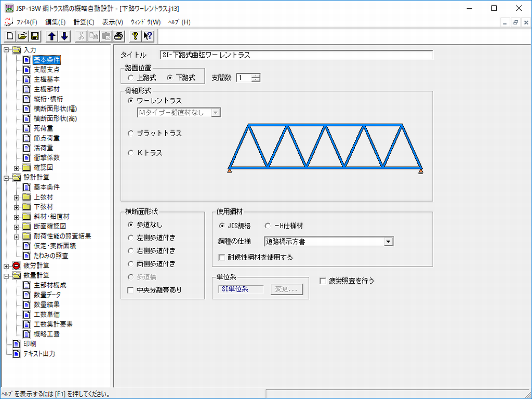Open the 計算(C) menu

click(84, 22)
